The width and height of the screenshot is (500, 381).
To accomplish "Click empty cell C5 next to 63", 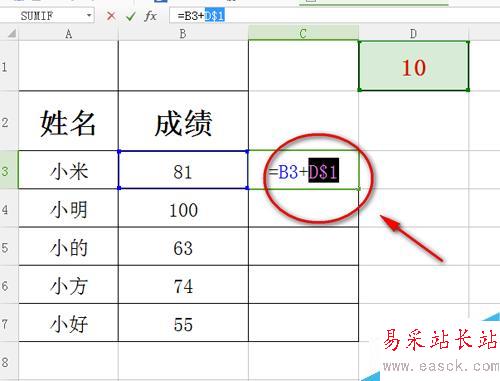I will pos(303,246).
